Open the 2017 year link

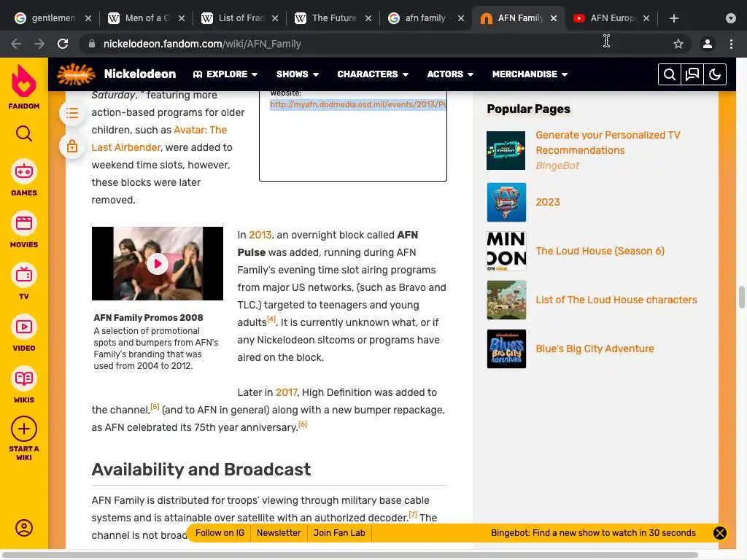tap(286, 392)
